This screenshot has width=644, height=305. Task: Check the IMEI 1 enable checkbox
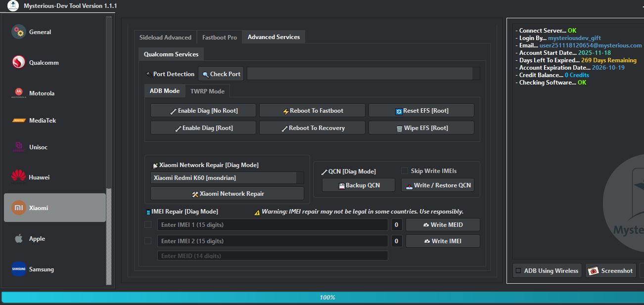tap(147, 224)
